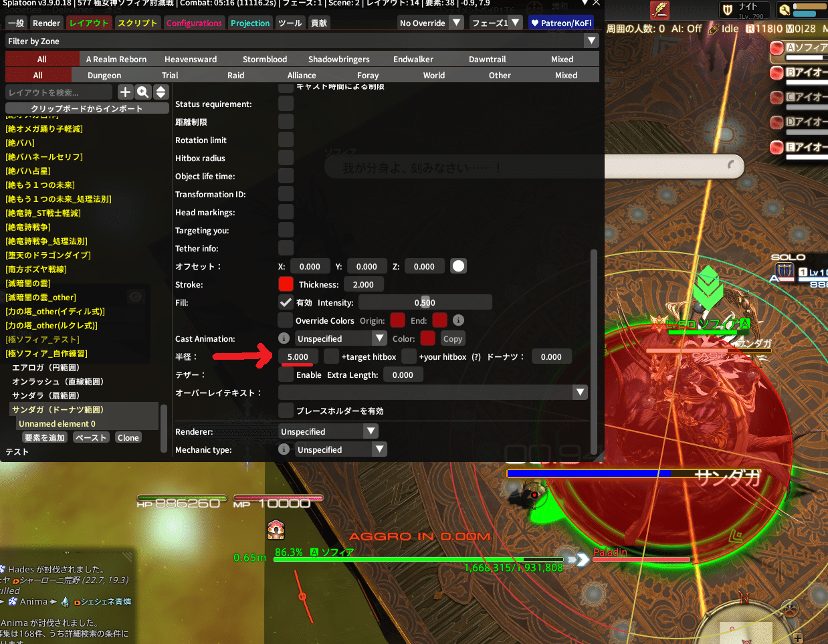Click the info icon after End color
Viewport: 828px width, 644px height.
click(458, 320)
